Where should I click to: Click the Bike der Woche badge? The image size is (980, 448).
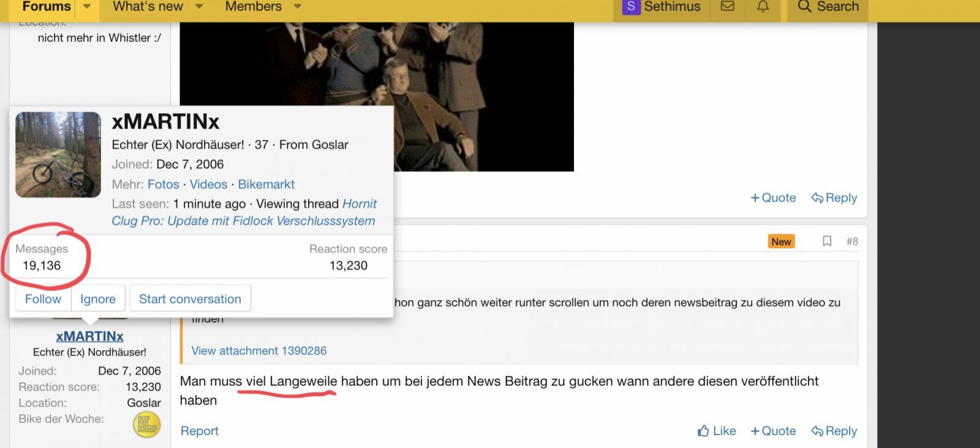[147, 424]
